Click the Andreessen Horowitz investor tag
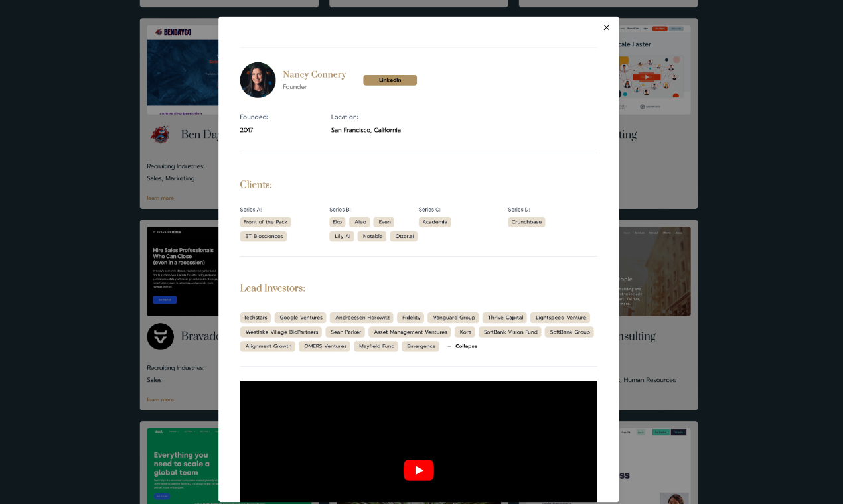 [362, 318]
